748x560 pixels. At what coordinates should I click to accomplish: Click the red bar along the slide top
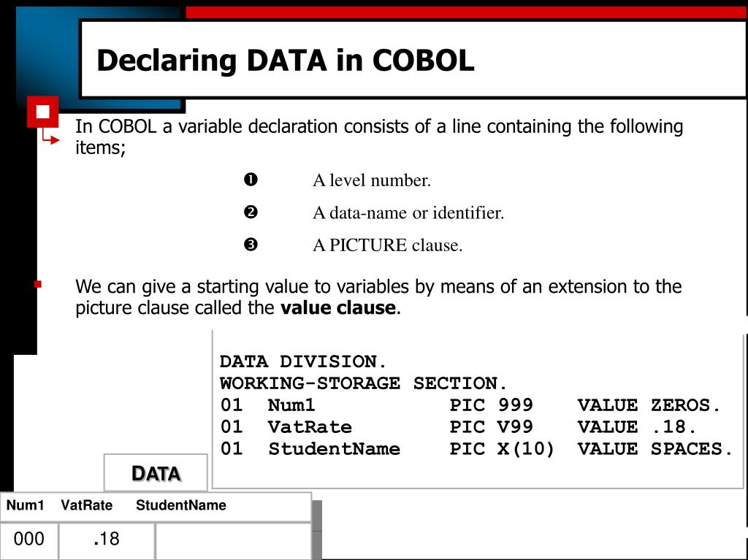point(467,12)
